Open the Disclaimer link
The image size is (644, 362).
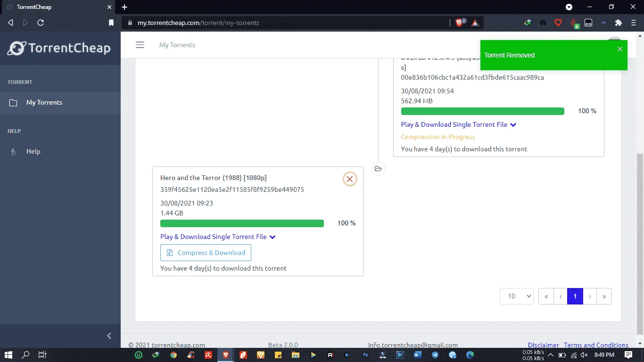click(544, 345)
